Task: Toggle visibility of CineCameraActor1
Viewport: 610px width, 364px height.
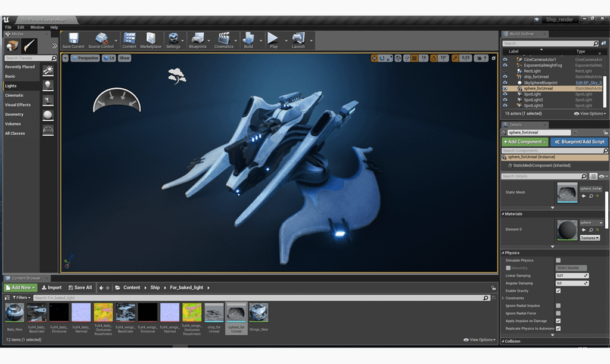Action: (x=505, y=60)
